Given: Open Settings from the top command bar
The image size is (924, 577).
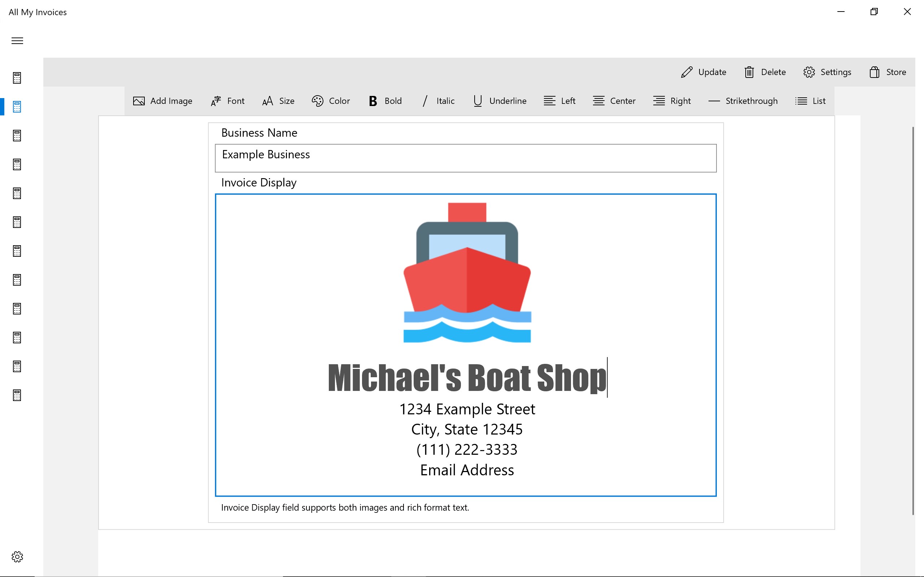Looking at the screenshot, I should pyautogui.click(x=827, y=72).
